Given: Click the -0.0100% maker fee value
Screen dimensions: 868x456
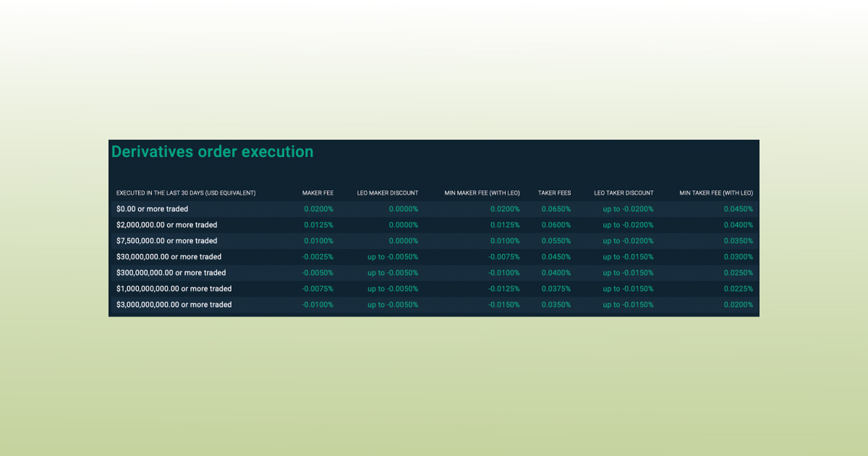Looking at the screenshot, I should 316,304.
